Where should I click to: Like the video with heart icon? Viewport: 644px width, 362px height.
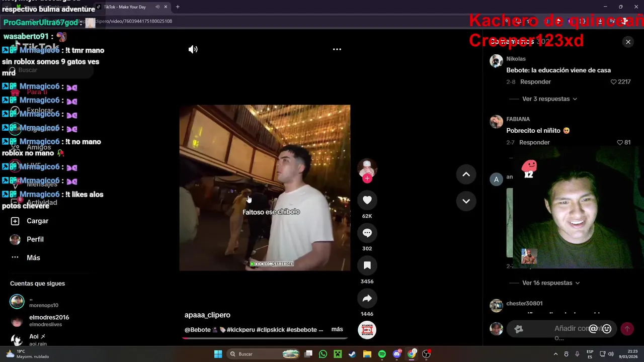click(367, 200)
